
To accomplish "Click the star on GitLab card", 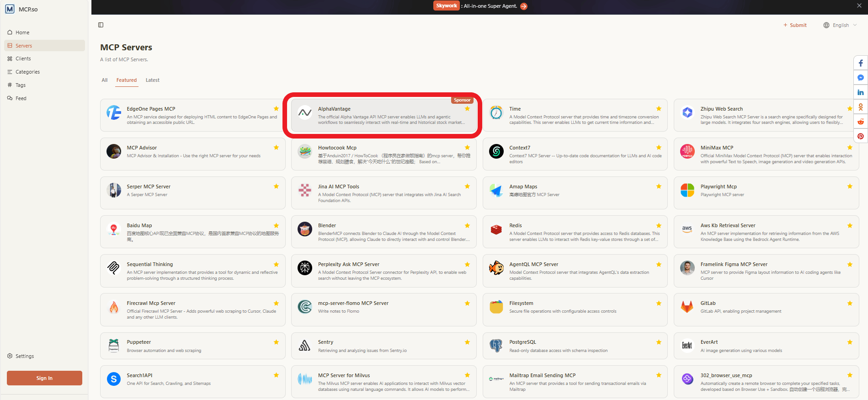I will tap(850, 303).
